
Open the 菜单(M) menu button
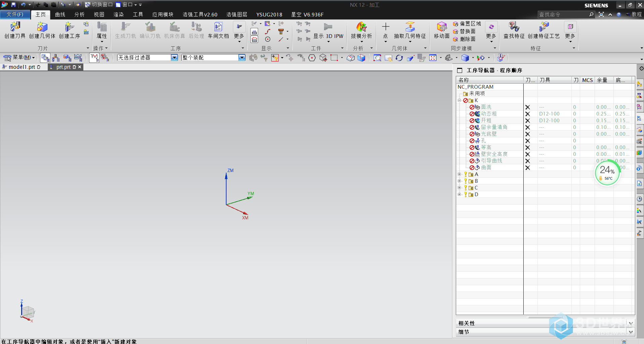(x=19, y=57)
